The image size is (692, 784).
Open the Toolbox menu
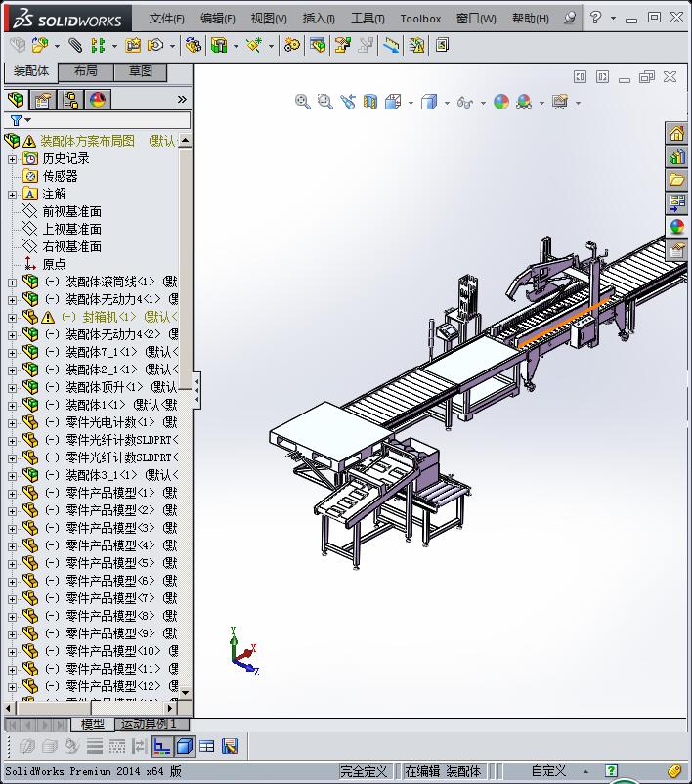coord(420,19)
